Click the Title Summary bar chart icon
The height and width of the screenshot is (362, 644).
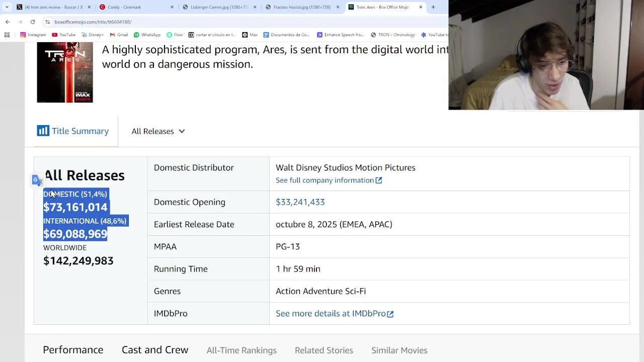43,131
